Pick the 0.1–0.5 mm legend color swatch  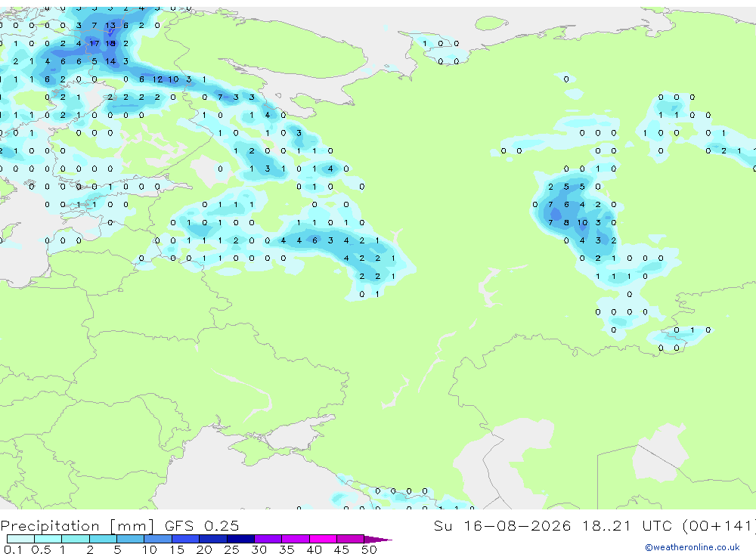pyautogui.click(x=20, y=539)
